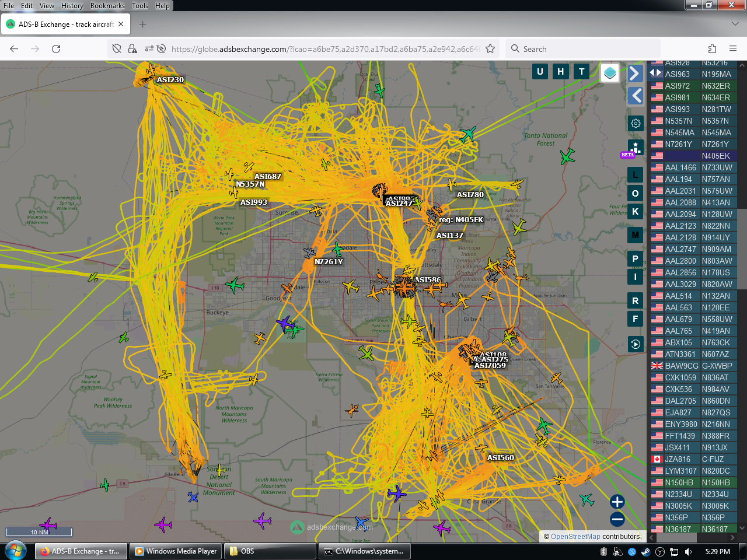This screenshot has width=747, height=560.
Task: Open the map layers selector
Action: pyautogui.click(x=610, y=73)
